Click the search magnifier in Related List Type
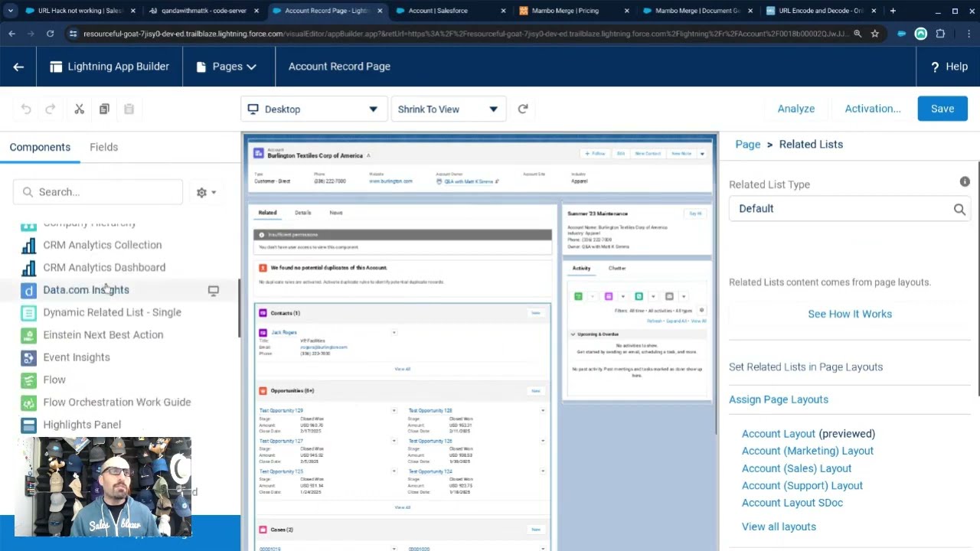This screenshot has height=551, width=980. pyautogui.click(x=959, y=209)
